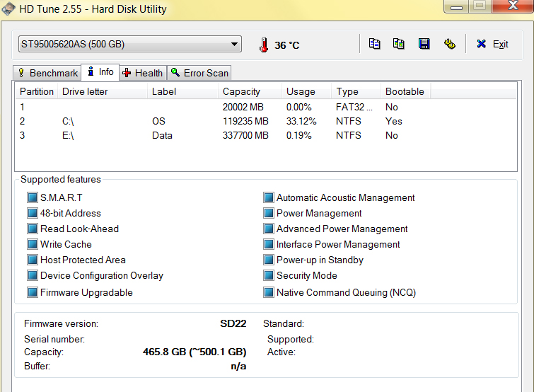Click the 337700 MB capacity cell

245,135
